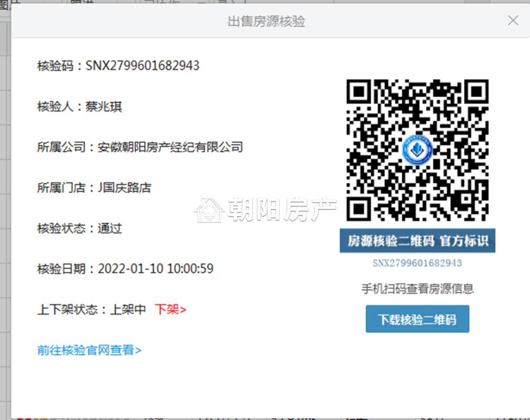Click the dialog title 出售房源核验
This screenshot has width=530, height=420.
pyautogui.click(x=267, y=21)
